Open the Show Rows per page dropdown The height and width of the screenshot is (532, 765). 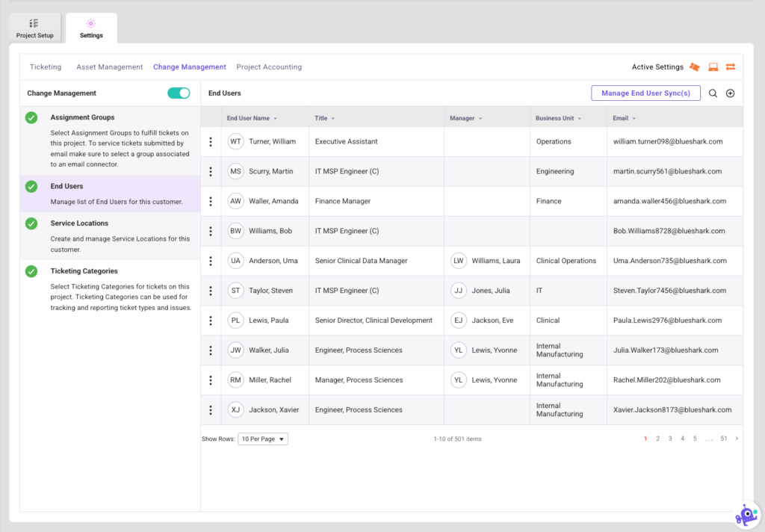(263, 439)
